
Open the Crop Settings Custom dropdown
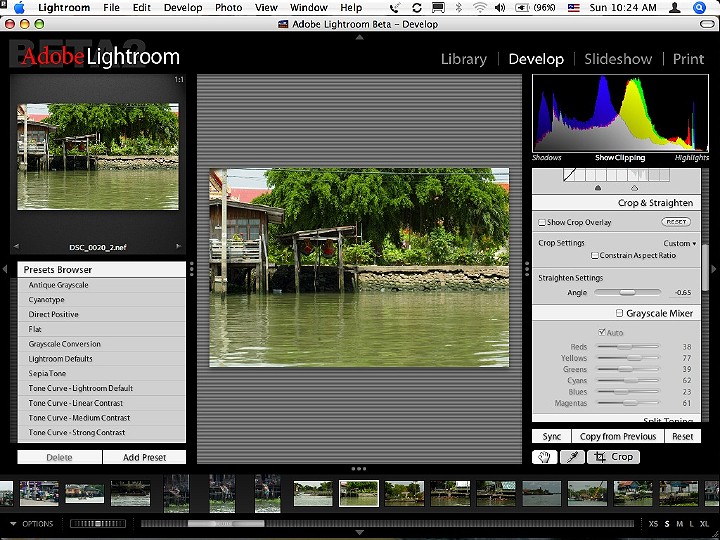(x=680, y=243)
